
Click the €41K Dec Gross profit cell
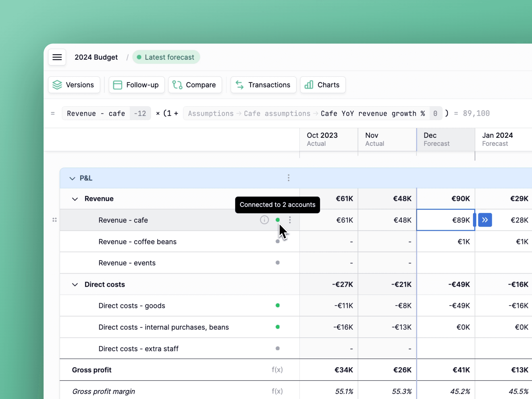[446, 370]
